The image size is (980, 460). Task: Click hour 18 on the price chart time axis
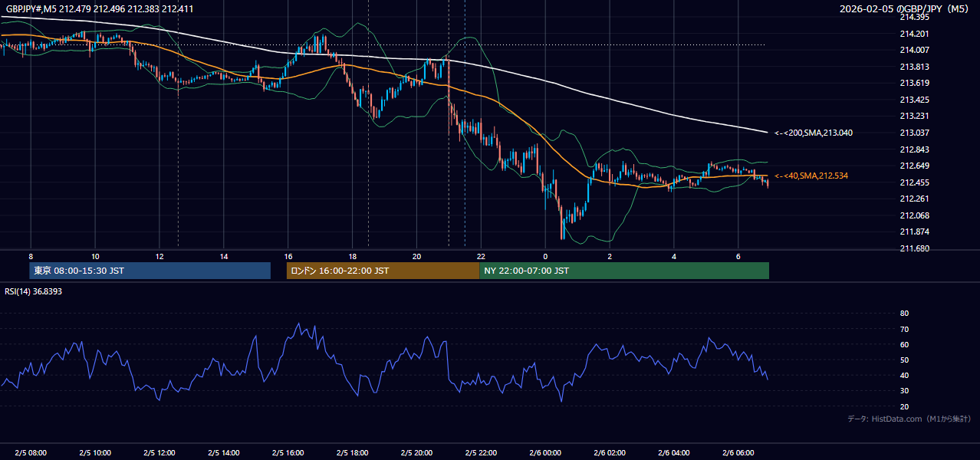click(353, 256)
